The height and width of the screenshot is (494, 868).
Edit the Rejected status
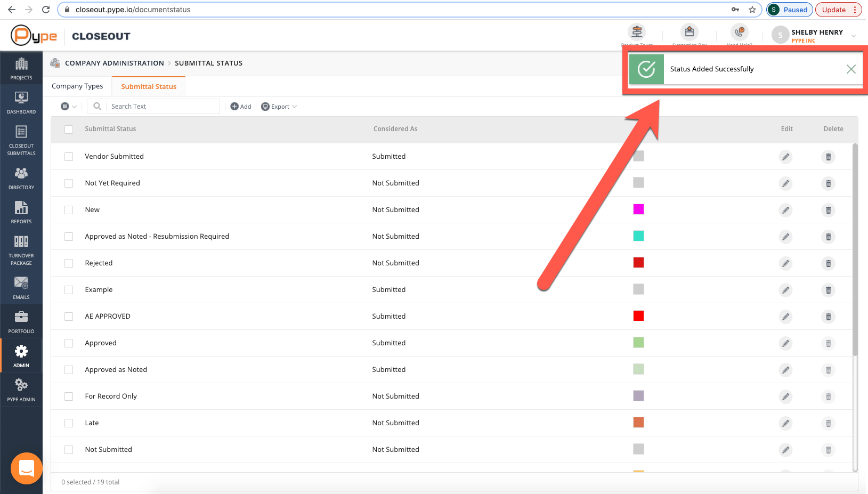coord(786,263)
